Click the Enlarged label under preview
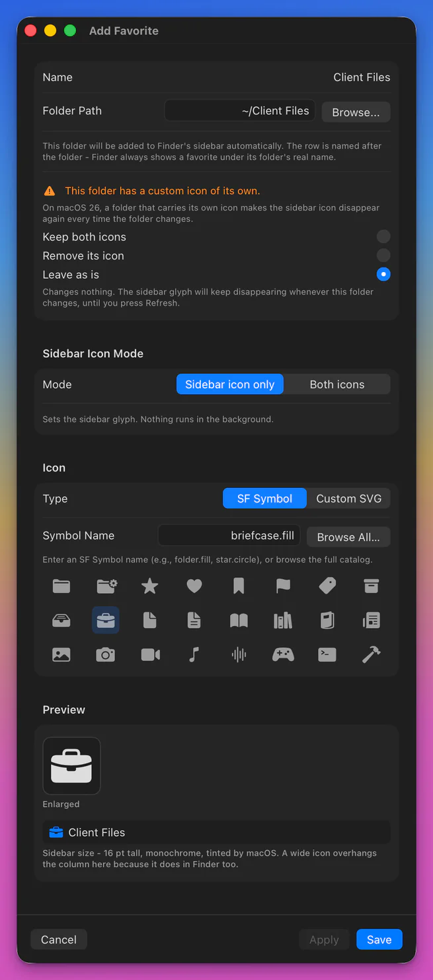 61,804
